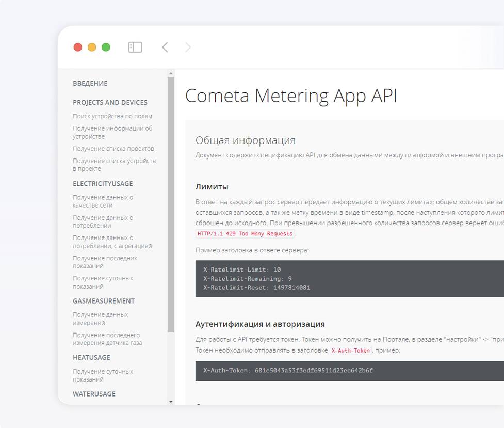Toggle the sidebar panel icon
504x428 pixels.
135,47
